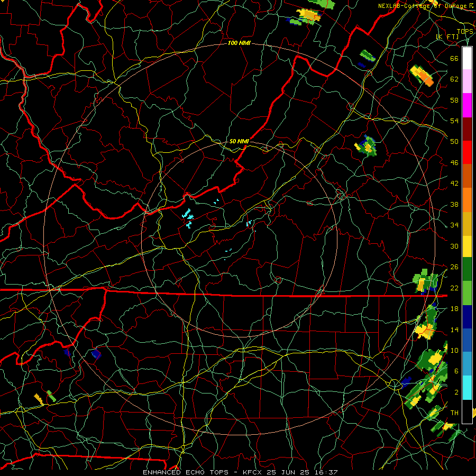Click the navy blue legend swatch
476x476 pixels.
467,317
